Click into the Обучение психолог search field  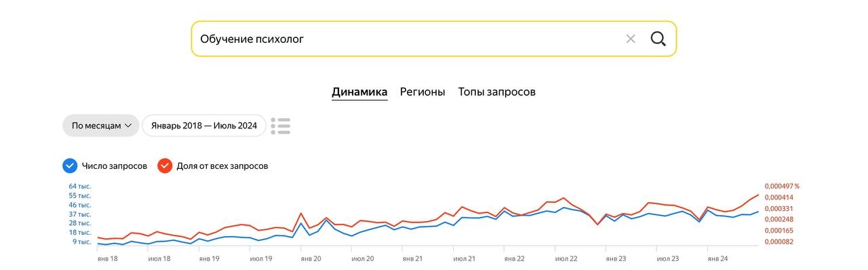tap(407, 39)
